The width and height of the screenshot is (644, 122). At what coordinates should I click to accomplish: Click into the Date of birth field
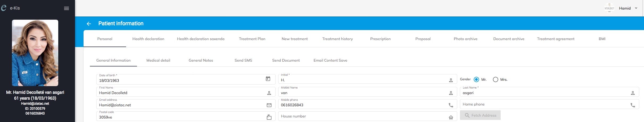point(186,79)
